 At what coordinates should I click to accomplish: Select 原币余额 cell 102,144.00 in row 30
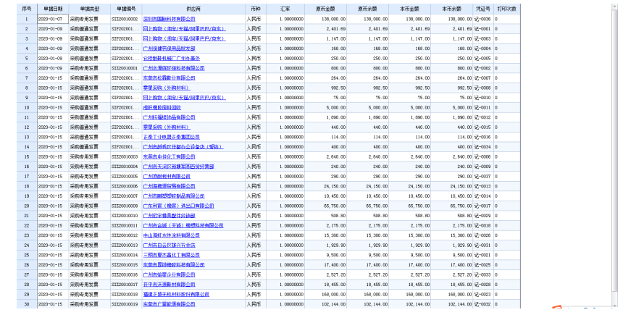coord(367,304)
